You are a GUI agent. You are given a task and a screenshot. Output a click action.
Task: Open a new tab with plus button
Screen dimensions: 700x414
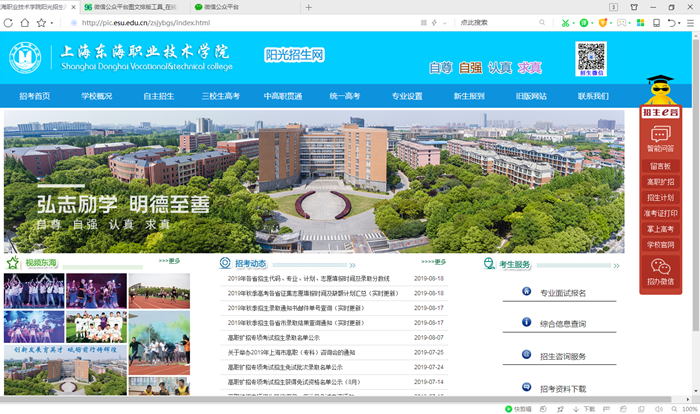[308, 7]
